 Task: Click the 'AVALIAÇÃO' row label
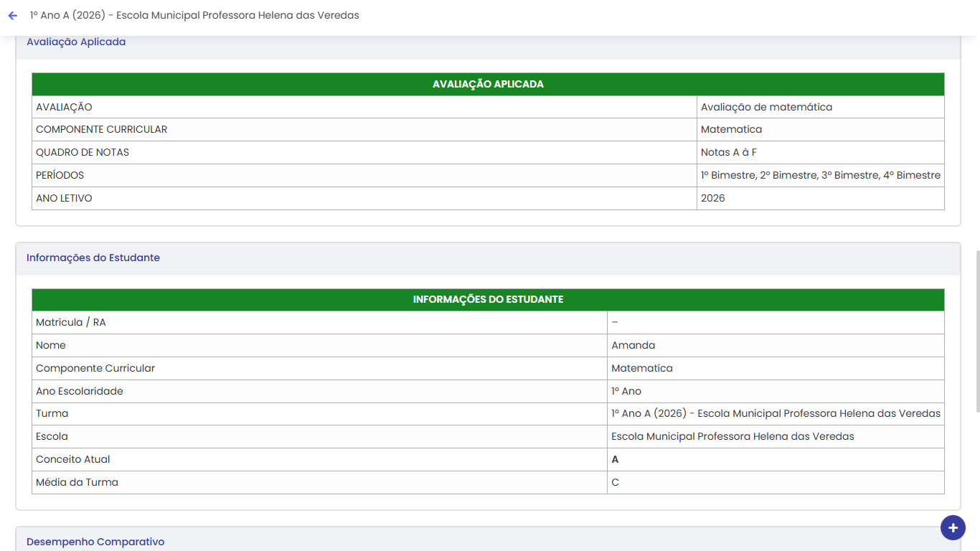point(64,107)
